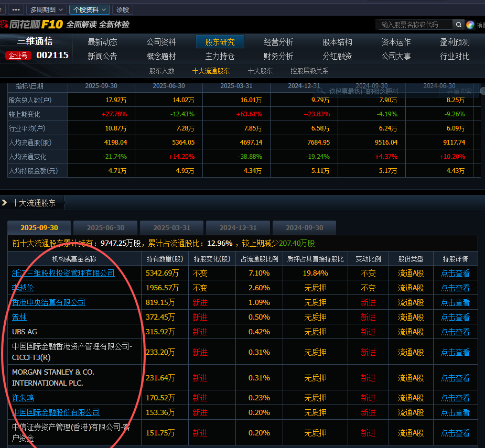The image size is (485, 448).
Task: Select the 2024-12-31 period tab
Action: click(238, 228)
